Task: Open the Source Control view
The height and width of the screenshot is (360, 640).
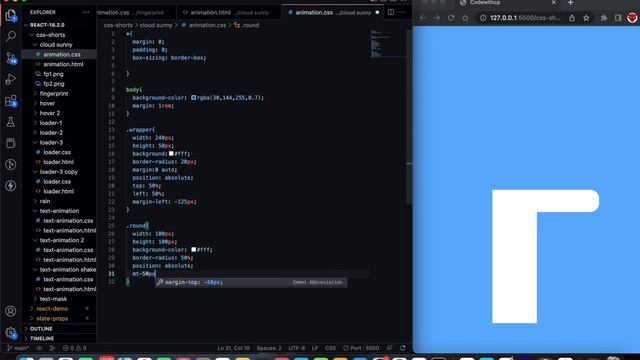Action: (x=11, y=58)
